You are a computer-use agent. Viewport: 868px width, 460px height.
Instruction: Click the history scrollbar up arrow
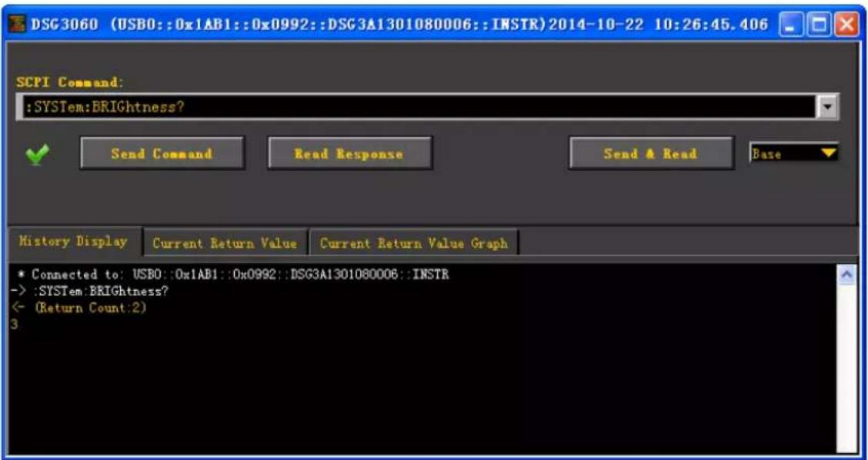pos(847,274)
